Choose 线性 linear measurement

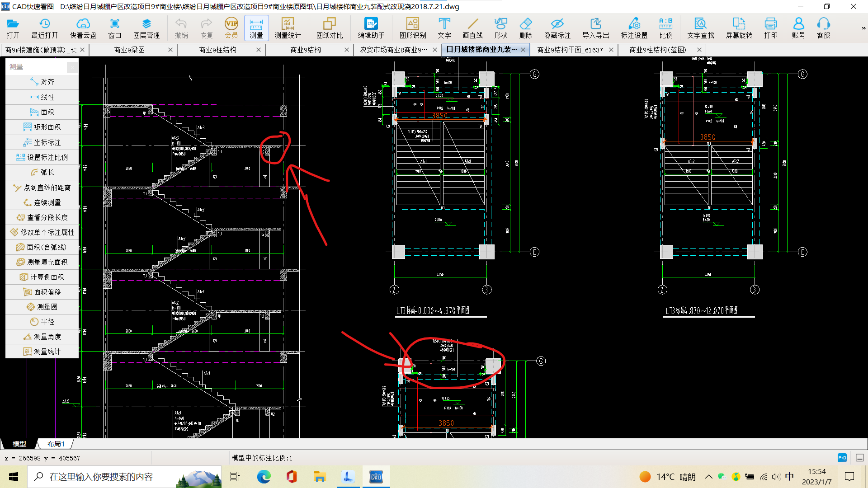pos(42,97)
